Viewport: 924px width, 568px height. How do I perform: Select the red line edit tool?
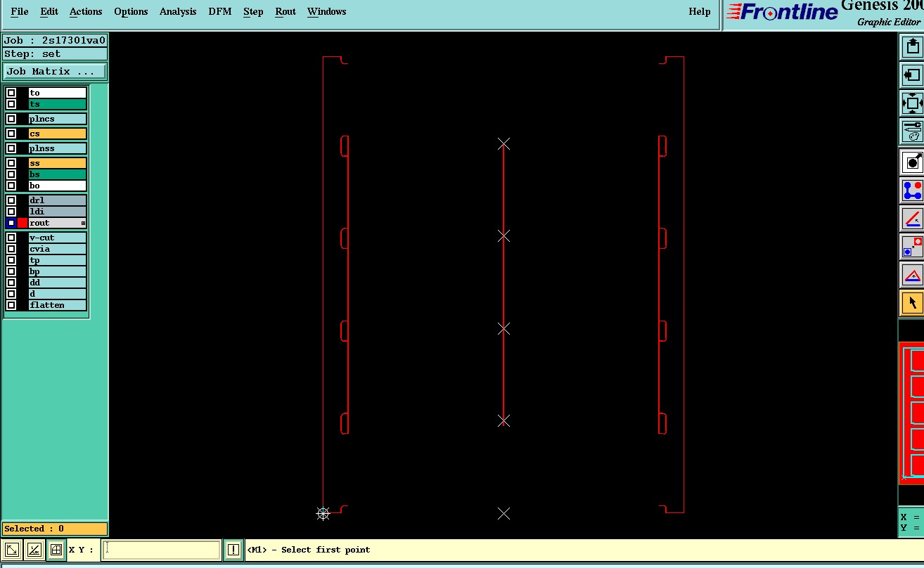(913, 219)
